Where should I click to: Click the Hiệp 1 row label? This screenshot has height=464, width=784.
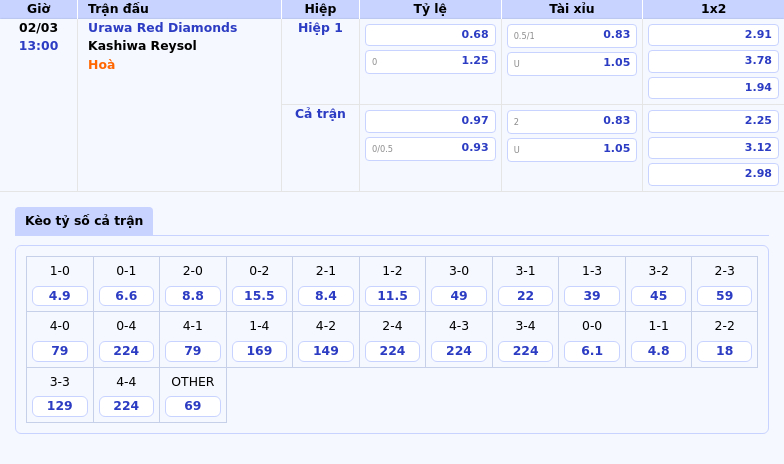tap(320, 28)
